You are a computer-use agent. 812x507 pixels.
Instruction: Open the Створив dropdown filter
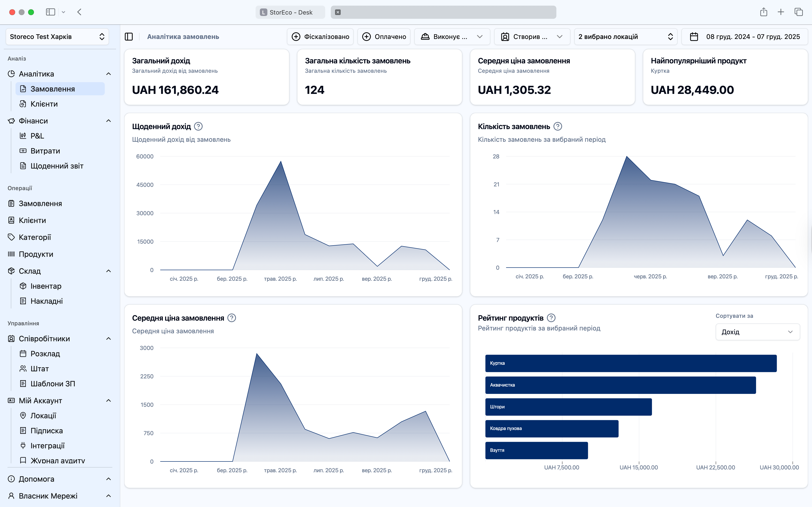point(532,37)
